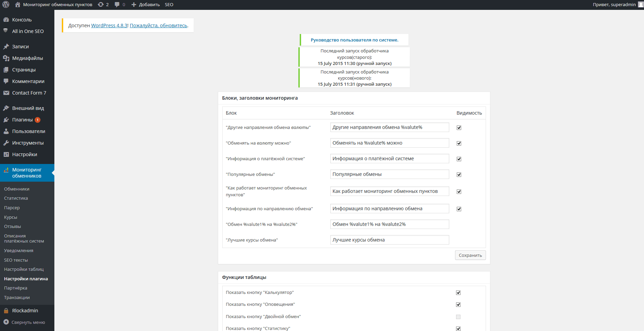
Task: Edit Обменять на %valute% можно field
Action: coord(389,143)
